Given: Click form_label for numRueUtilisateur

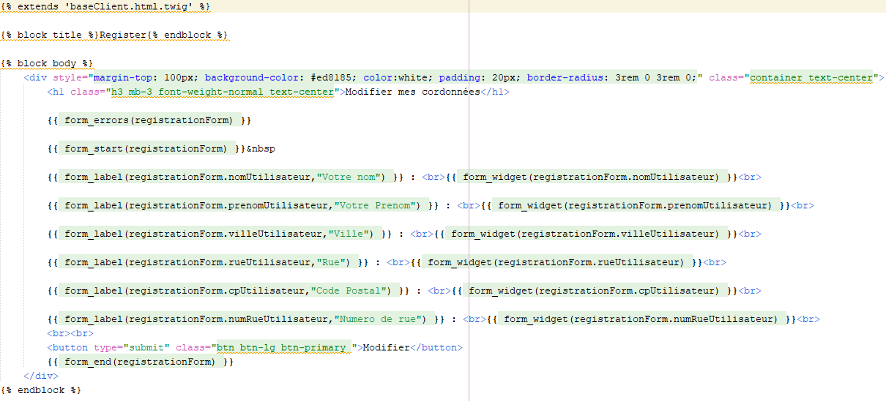Looking at the screenshot, I should tap(247, 319).
